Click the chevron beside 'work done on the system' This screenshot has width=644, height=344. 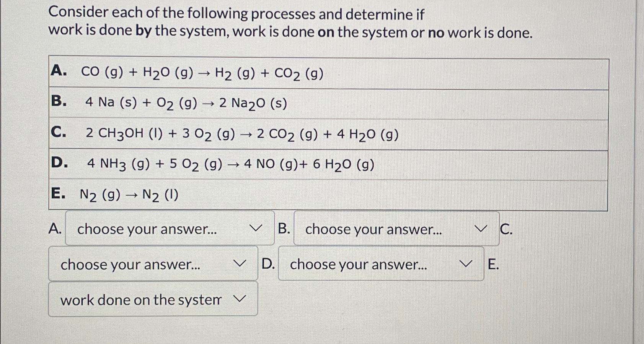point(240,300)
